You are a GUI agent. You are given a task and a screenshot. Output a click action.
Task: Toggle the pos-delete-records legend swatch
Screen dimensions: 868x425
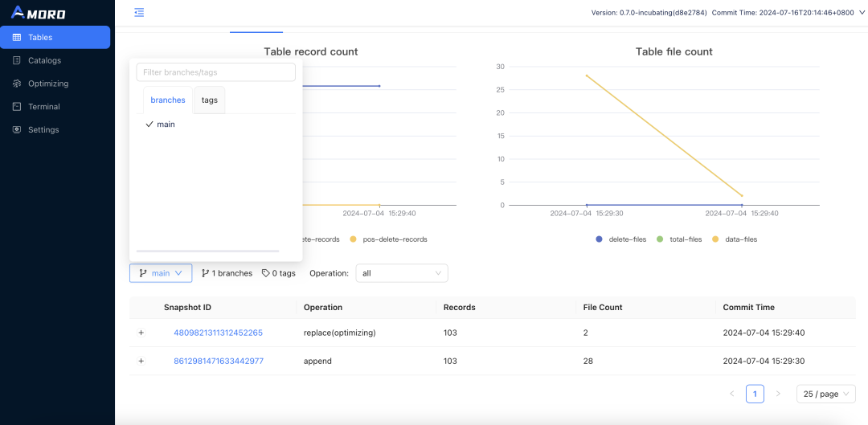click(352, 239)
